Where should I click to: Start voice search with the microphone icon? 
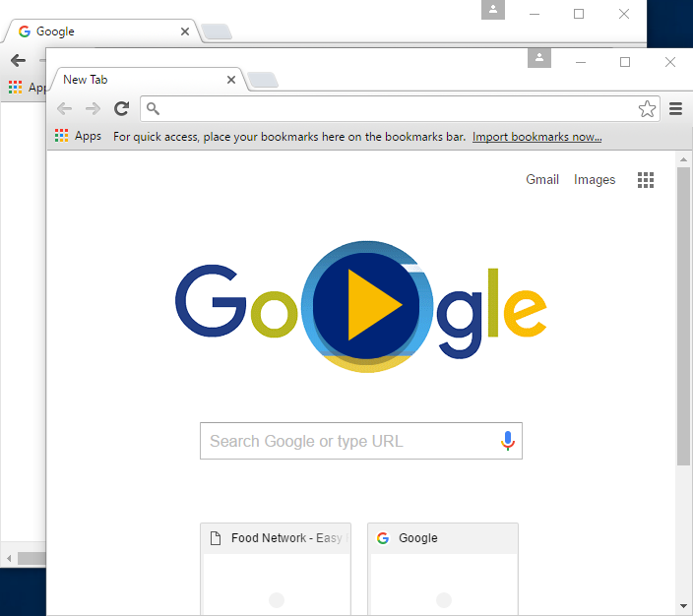[x=508, y=441]
